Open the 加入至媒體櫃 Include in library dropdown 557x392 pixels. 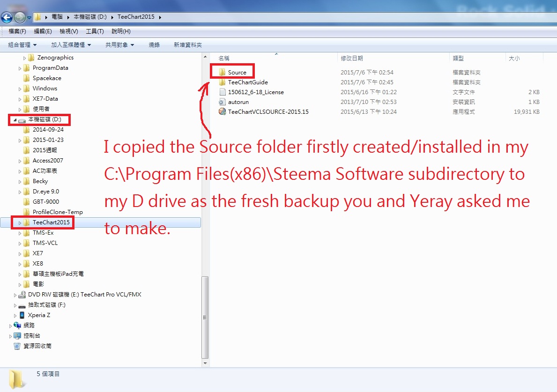coord(71,45)
